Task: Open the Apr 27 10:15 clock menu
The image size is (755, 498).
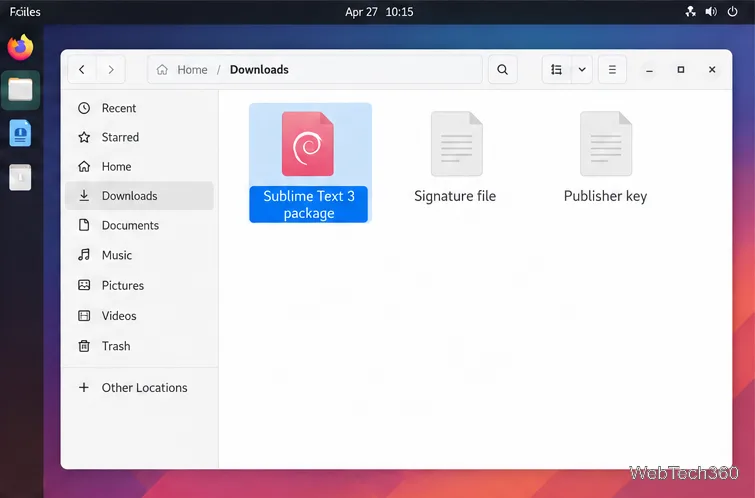Action: [379, 12]
